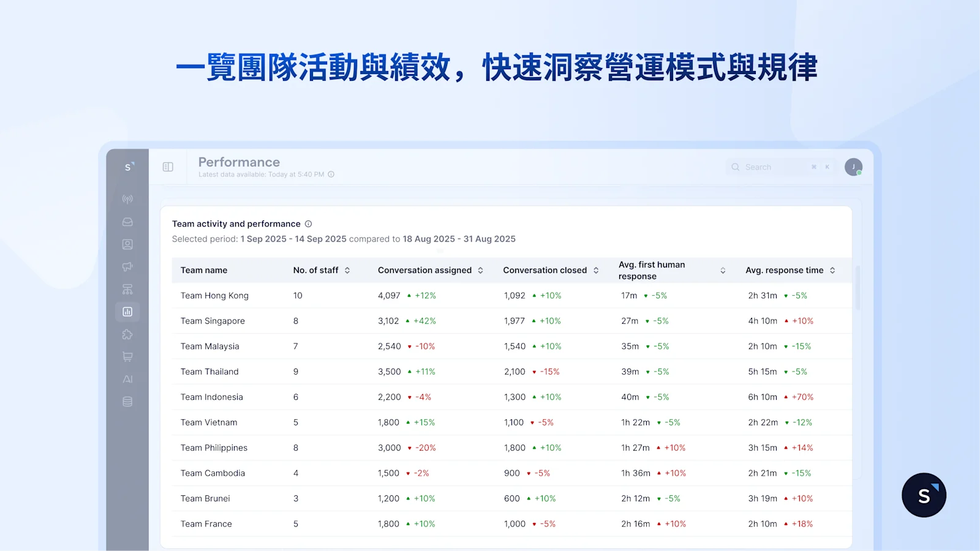Screen dimensions: 980x551
Task: Select the Contacts icon in sidebar
Action: pyautogui.click(x=127, y=244)
